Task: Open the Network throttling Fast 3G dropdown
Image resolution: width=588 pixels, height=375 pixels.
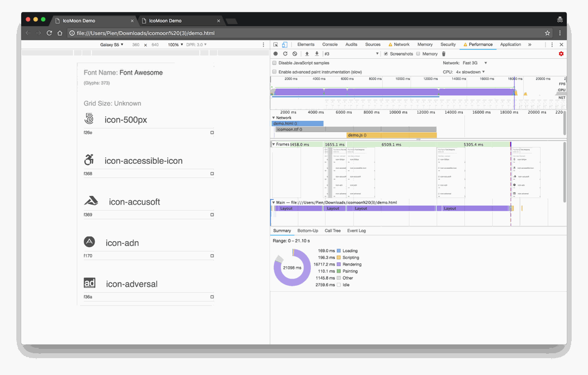Action: [x=475, y=63]
